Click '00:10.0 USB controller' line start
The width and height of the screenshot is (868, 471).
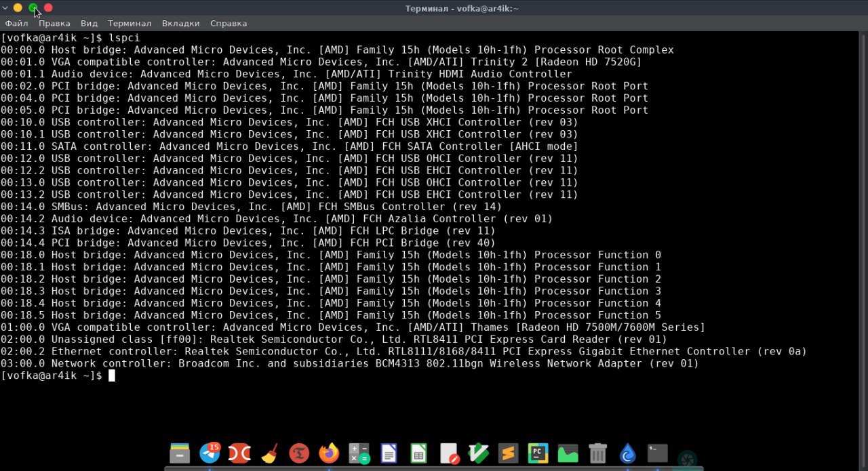73,122
